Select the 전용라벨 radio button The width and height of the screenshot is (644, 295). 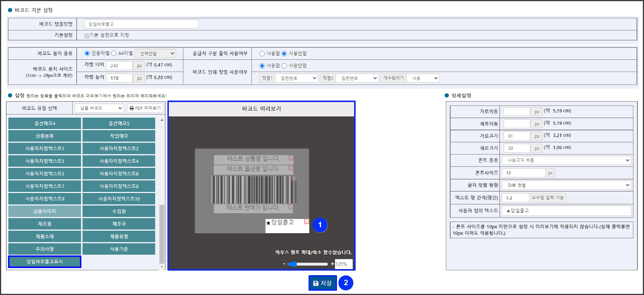click(x=87, y=53)
